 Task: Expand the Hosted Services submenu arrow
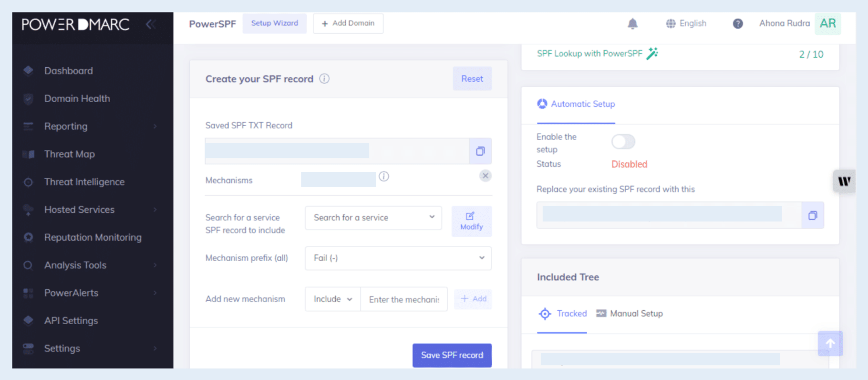pos(155,210)
